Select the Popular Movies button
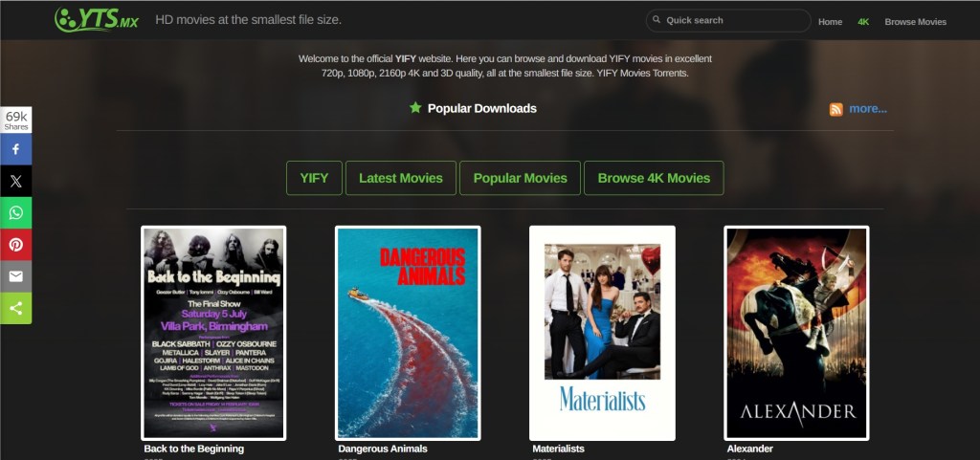This screenshot has width=980, height=460. tap(520, 178)
